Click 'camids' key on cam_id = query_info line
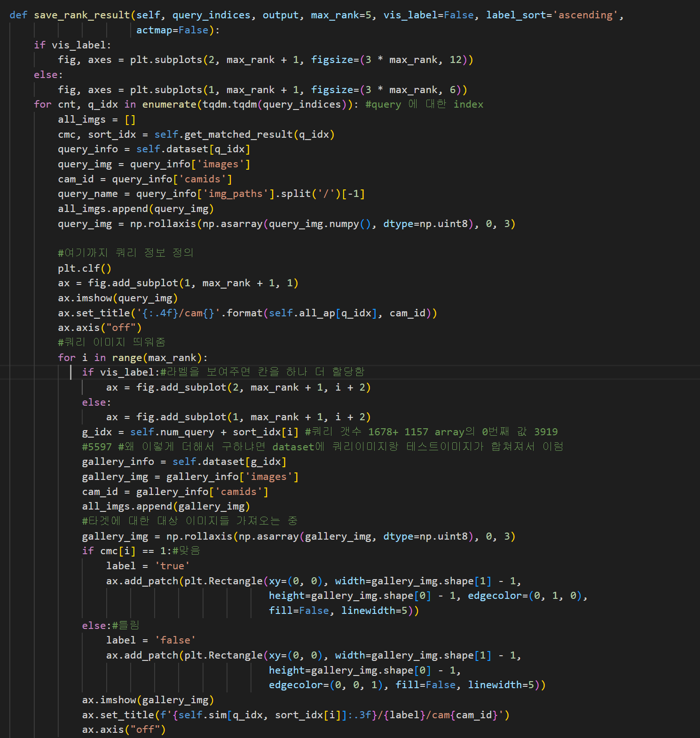This screenshot has width=700, height=738. click(203, 179)
